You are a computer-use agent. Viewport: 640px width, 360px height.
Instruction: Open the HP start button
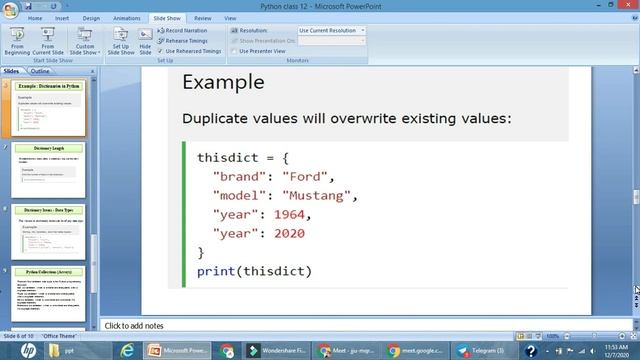(28, 351)
